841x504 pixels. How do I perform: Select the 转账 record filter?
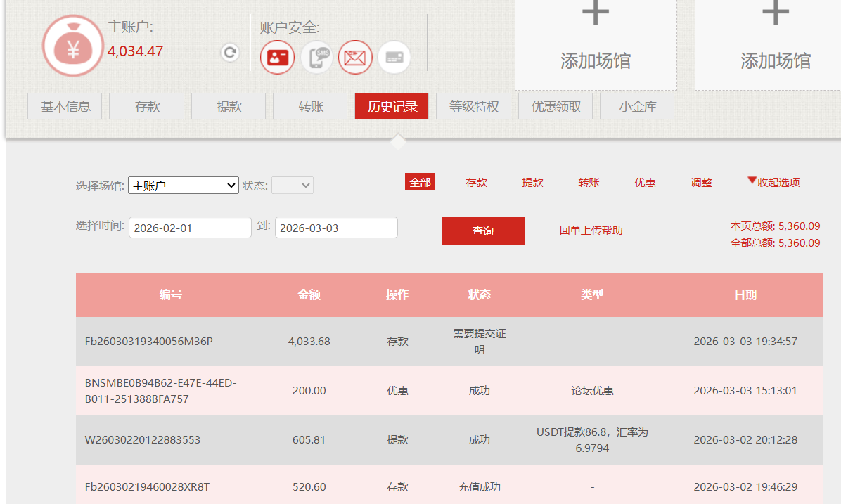(589, 182)
